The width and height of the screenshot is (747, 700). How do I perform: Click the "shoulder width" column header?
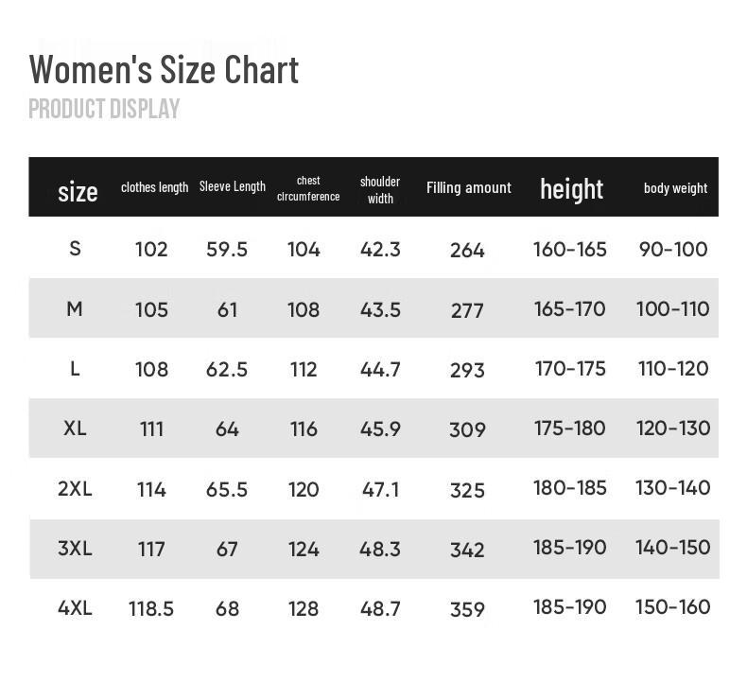pyautogui.click(x=380, y=189)
